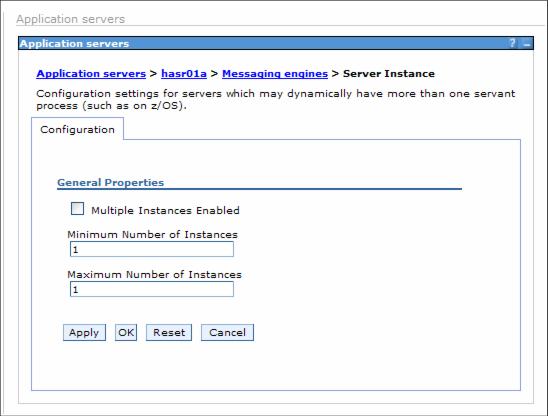The height and width of the screenshot is (416, 548).
Task: Open the Messaging engines breadcrumb link
Action: (x=275, y=74)
